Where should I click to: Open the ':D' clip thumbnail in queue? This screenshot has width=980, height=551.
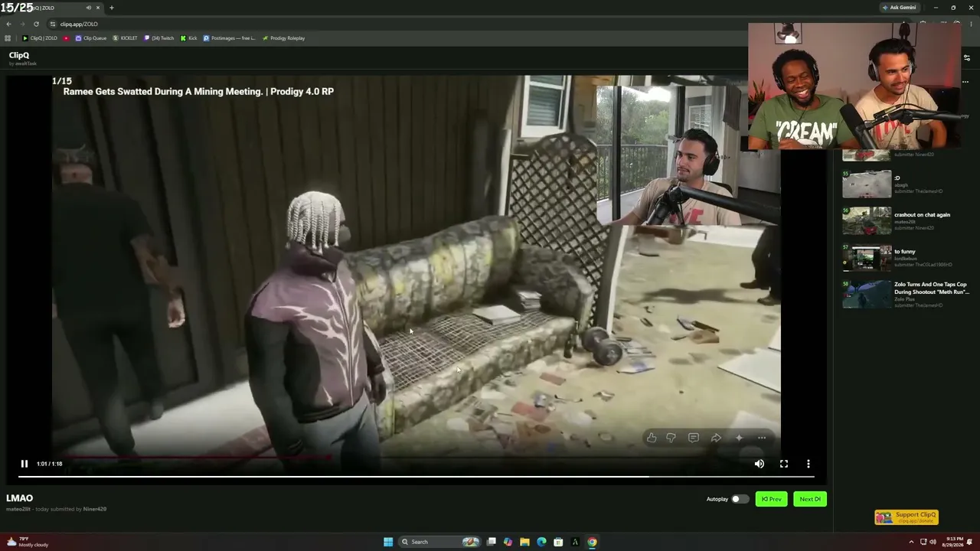867,184
